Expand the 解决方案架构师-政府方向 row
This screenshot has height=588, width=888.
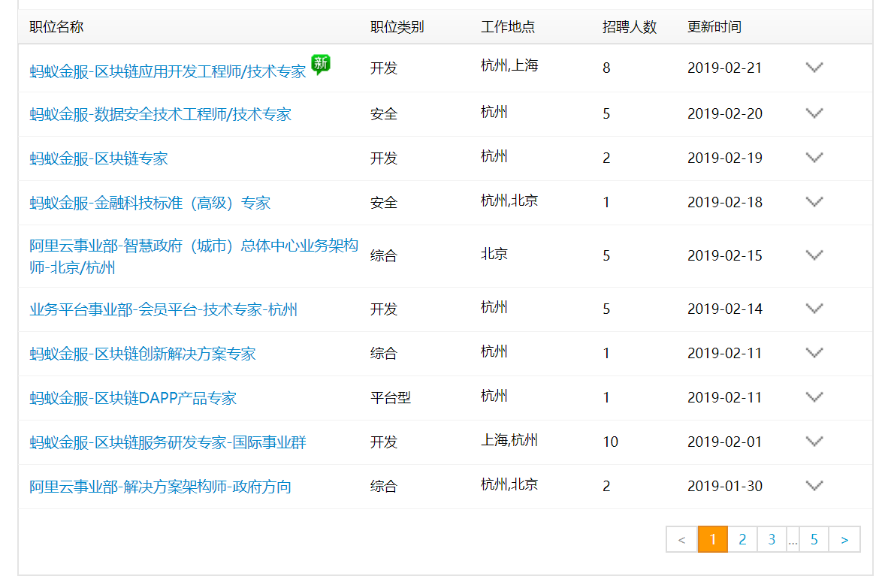814,486
